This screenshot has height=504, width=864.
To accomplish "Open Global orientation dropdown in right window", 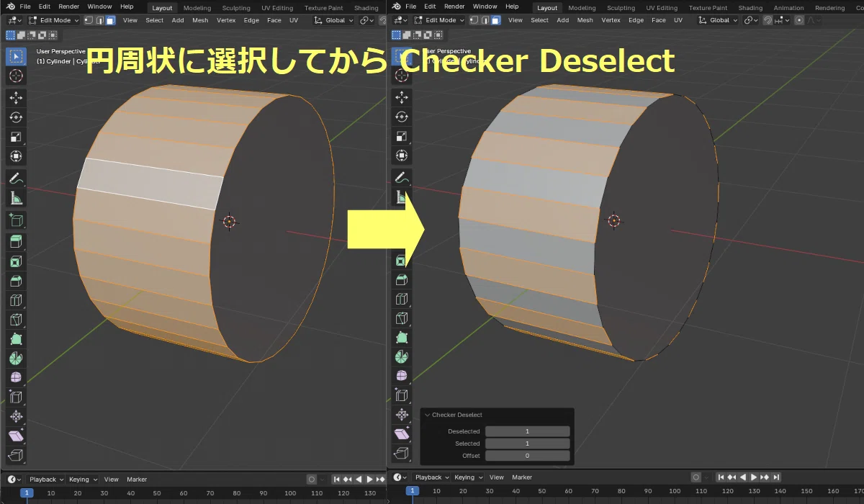I will click(718, 20).
